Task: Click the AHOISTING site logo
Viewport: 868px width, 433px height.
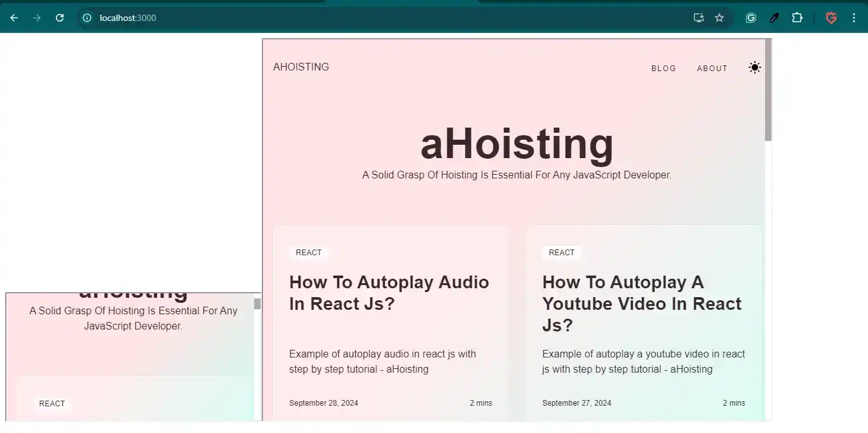Action: 301,67
